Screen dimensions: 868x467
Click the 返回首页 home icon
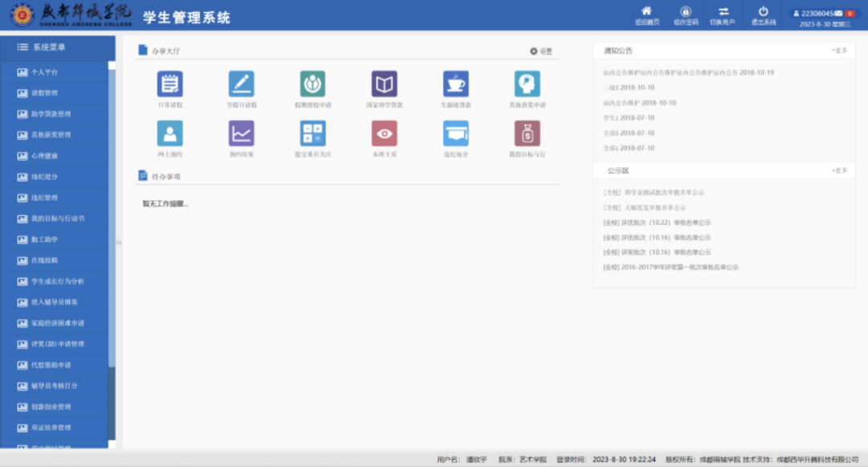(x=646, y=11)
